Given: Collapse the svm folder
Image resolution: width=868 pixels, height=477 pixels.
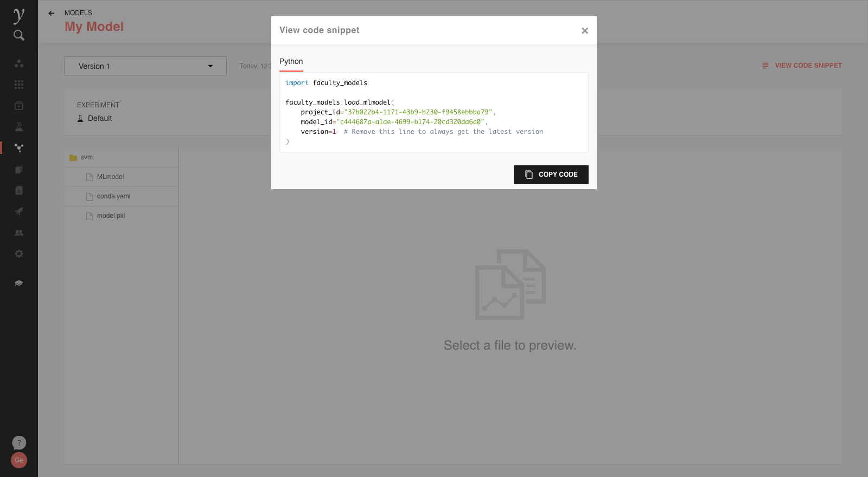Looking at the screenshot, I should (81, 158).
